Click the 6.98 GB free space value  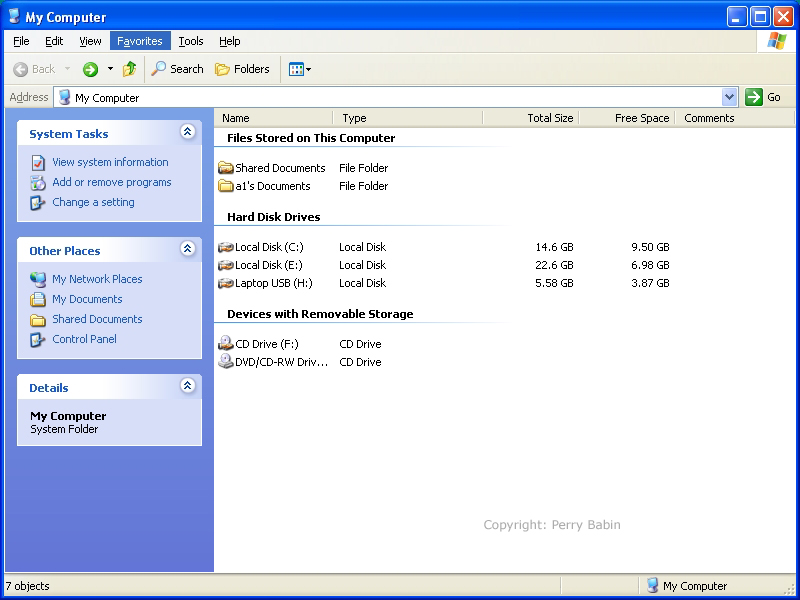click(x=650, y=265)
